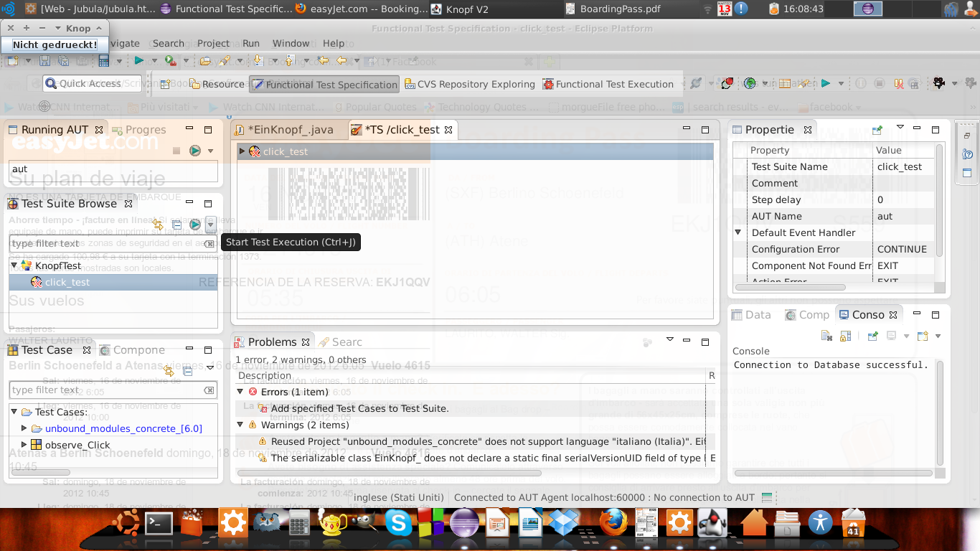
Task: Switch to the Component Names tab
Action: pyautogui.click(x=133, y=350)
